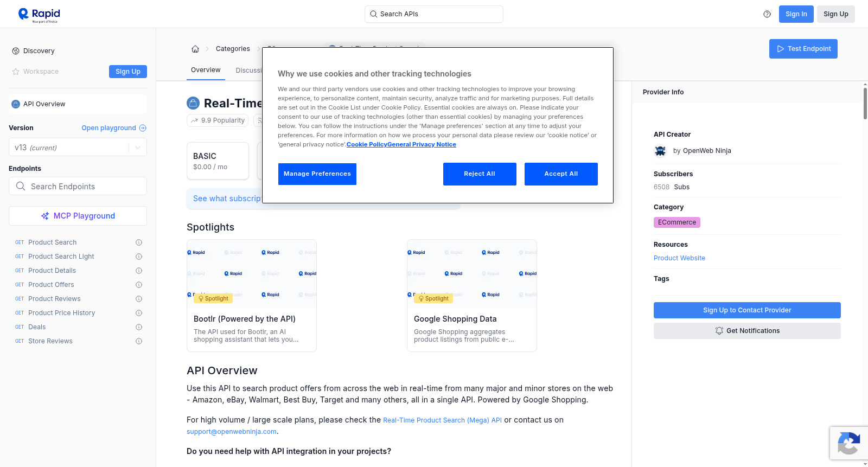Switch to the Discussions tab
The height and width of the screenshot is (467, 868).
[x=249, y=71]
